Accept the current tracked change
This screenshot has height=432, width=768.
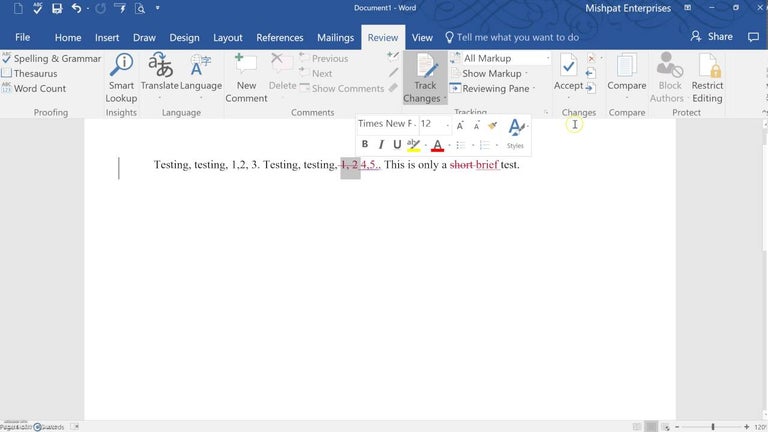click(568, 71)
